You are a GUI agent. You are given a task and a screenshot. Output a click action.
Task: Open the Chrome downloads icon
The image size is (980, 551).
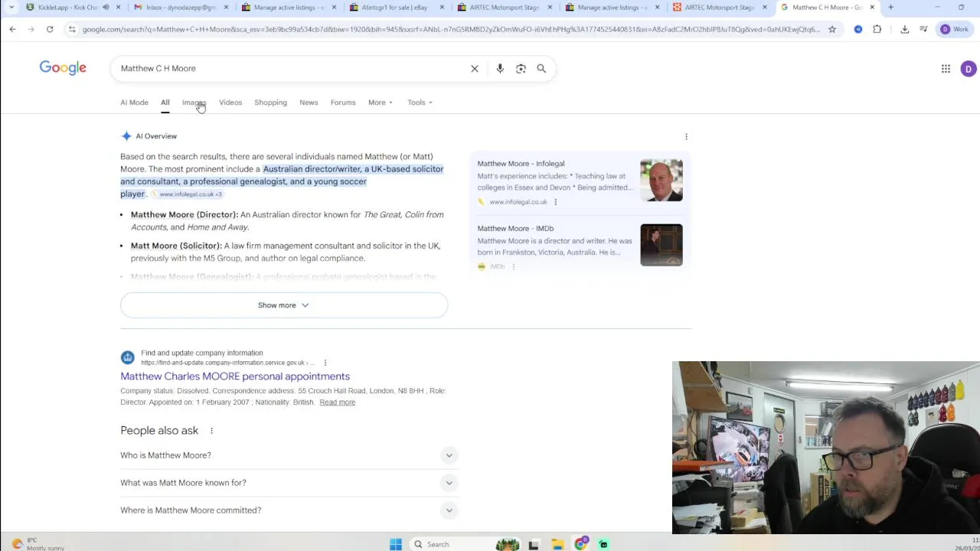[x=905, y=29]
